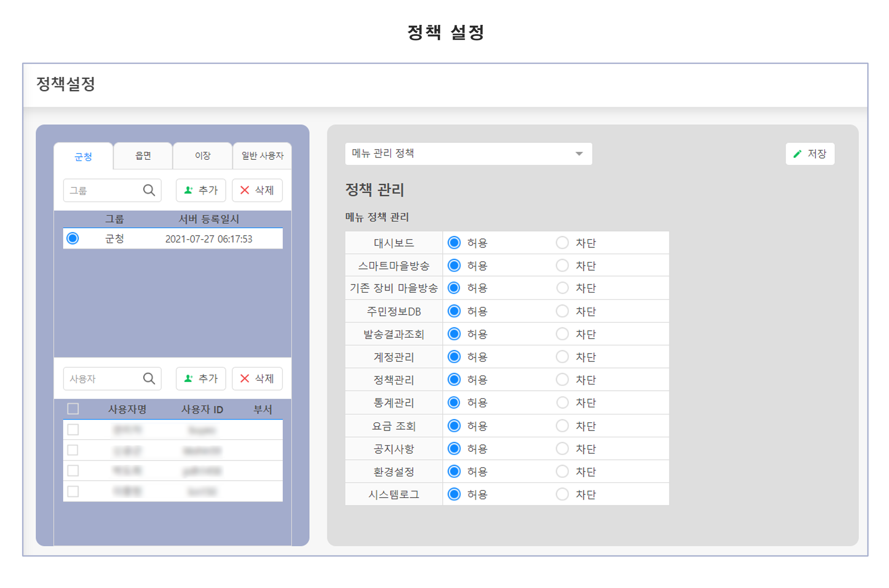Select 허용 for 환경설정
889x588 pixels.
(454, 471)
